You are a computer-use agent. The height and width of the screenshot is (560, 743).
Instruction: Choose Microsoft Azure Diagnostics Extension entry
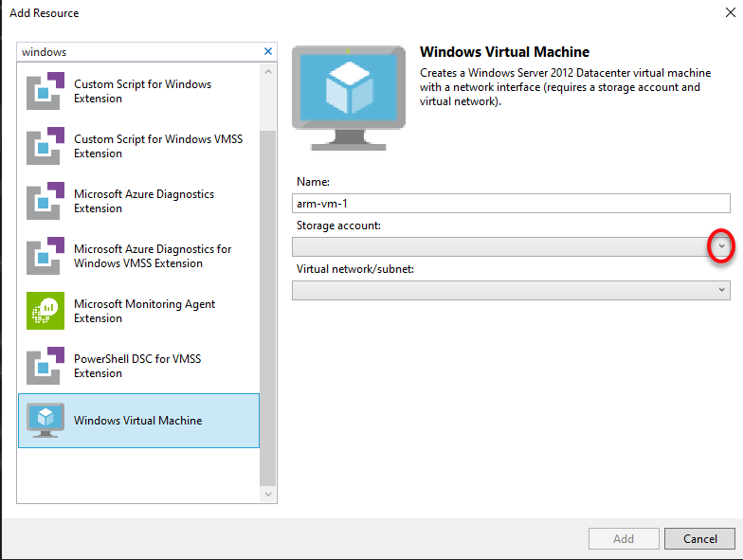click(144, 201)
